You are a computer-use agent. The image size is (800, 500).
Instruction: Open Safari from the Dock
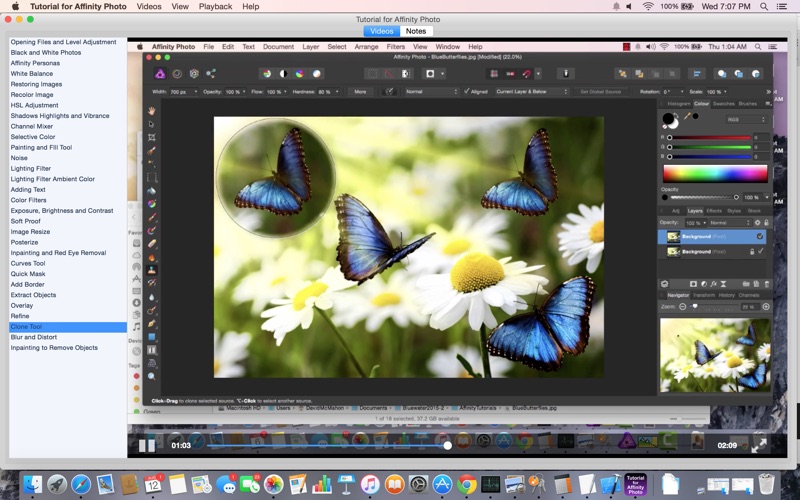pos(81,484)
